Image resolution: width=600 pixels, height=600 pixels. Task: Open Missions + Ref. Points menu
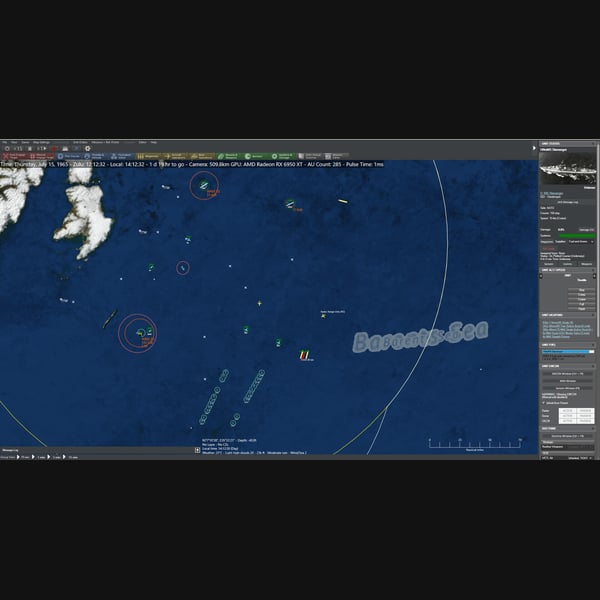105,142
